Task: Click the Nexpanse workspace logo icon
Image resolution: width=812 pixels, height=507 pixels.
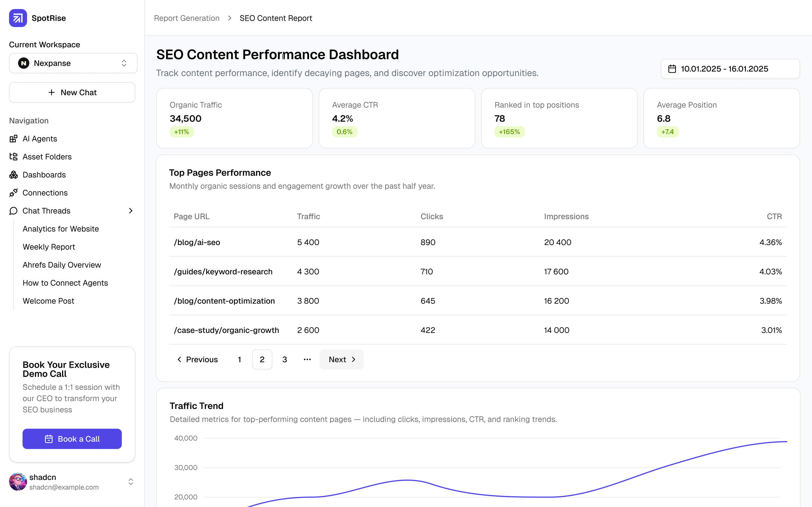Action: (x=23, y=63)
